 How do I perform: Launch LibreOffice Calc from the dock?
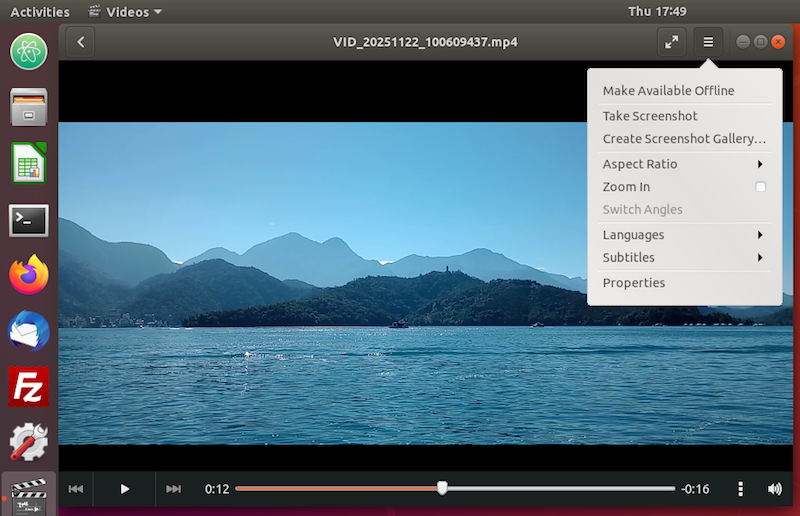click(29, 163)
